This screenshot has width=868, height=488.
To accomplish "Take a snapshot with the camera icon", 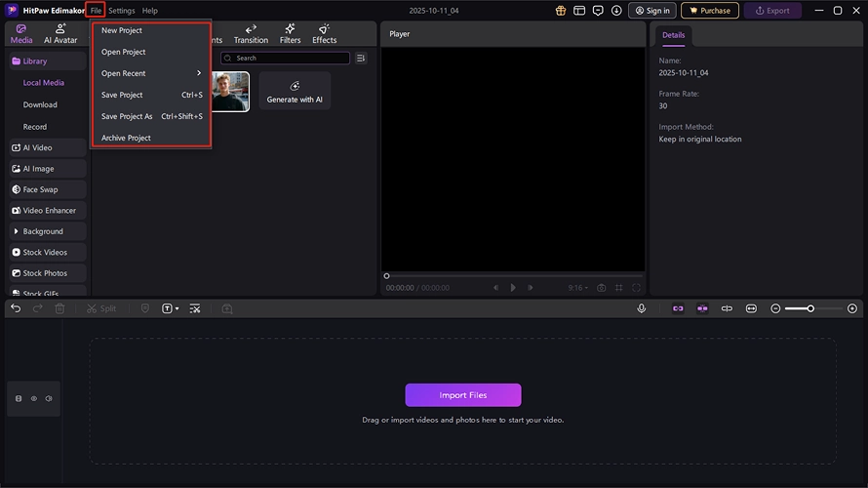I will pyautogui.click(x=601, y=288).
